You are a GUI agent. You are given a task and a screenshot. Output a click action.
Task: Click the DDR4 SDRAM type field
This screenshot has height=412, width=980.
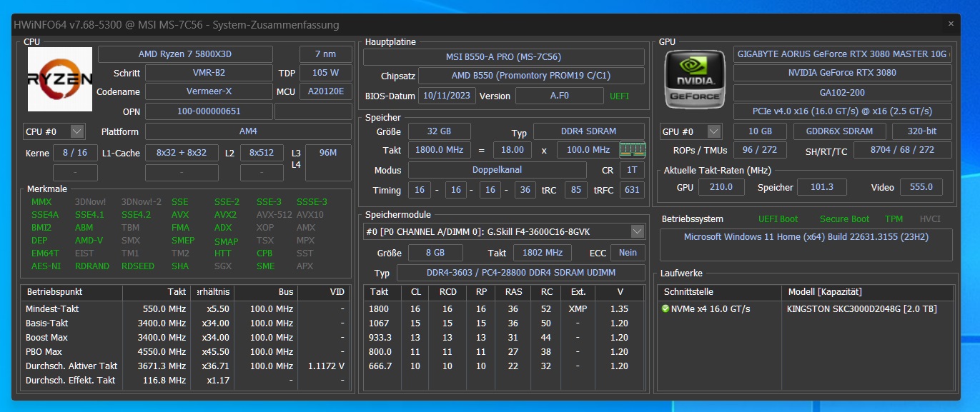click(x=588, y=131)
